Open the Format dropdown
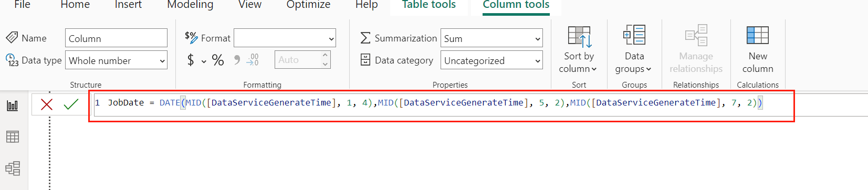Image resolution: width=868 pixels, height=190 pixels. (x=285, y=38)
